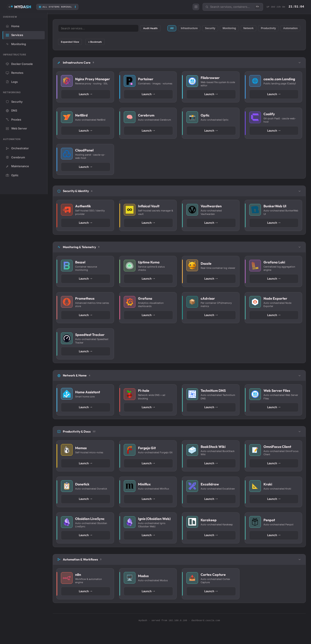Screen dimensions: 311x644
Task: Select the Monitoring filter tab
Action: (x=229, y=28)
